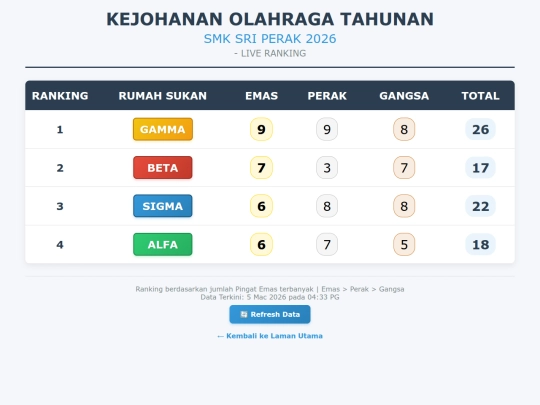Click GAMMA's bronze medal count 8
The height and width of the screenshot is (405, 540).
(404, 129)
